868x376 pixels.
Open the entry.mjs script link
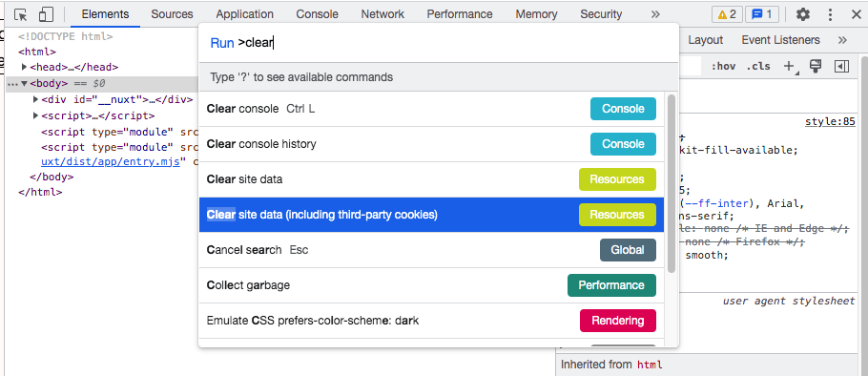click(110, 163)
